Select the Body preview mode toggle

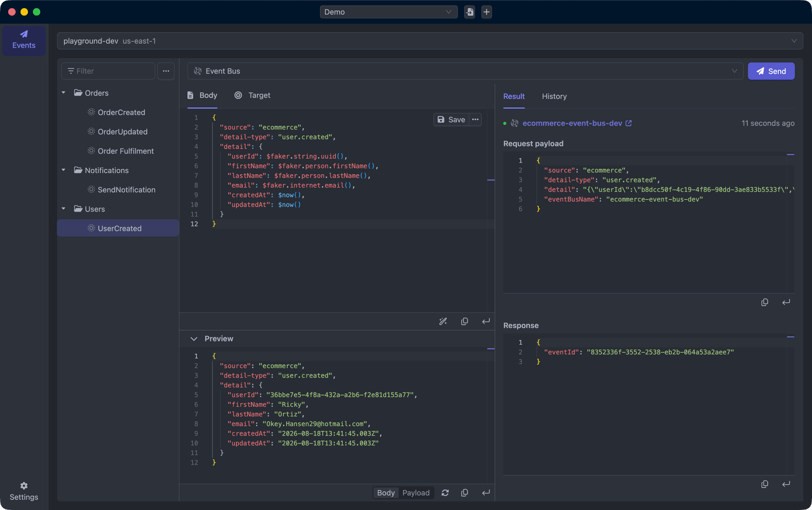point(386,493)
